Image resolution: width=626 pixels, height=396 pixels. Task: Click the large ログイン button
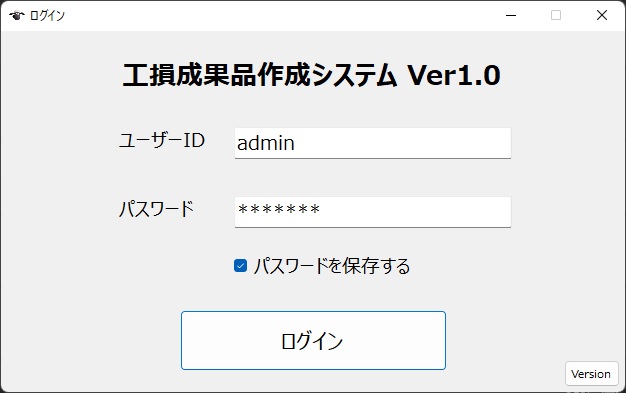(x=313, y=341)
